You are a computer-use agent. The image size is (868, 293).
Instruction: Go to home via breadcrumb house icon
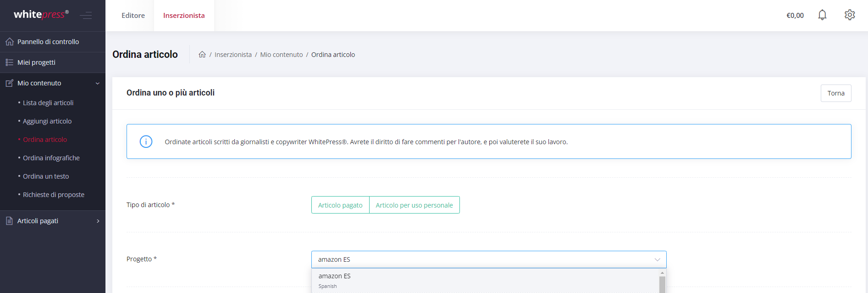coord(202,54)
